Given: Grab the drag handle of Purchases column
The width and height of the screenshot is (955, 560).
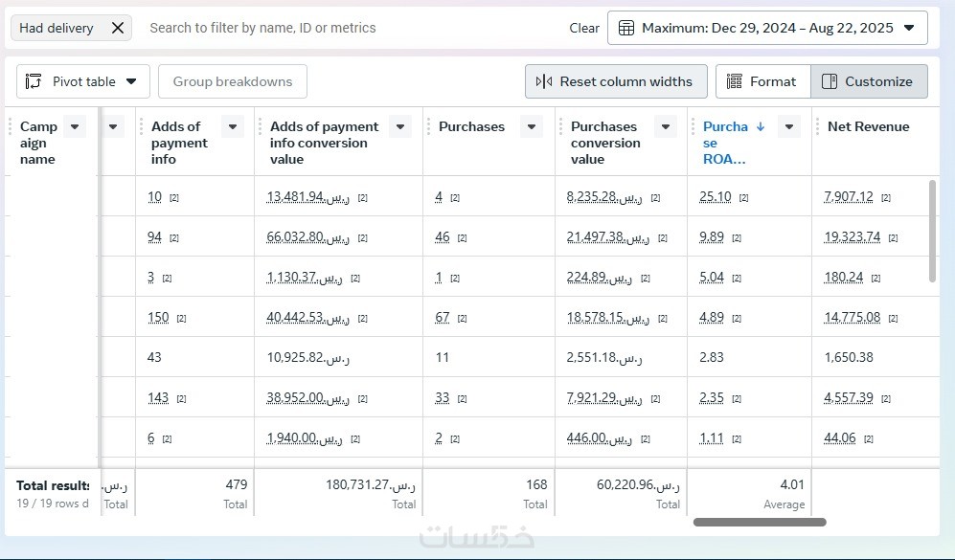Looking at the screenshot, I should click(428, 126).
